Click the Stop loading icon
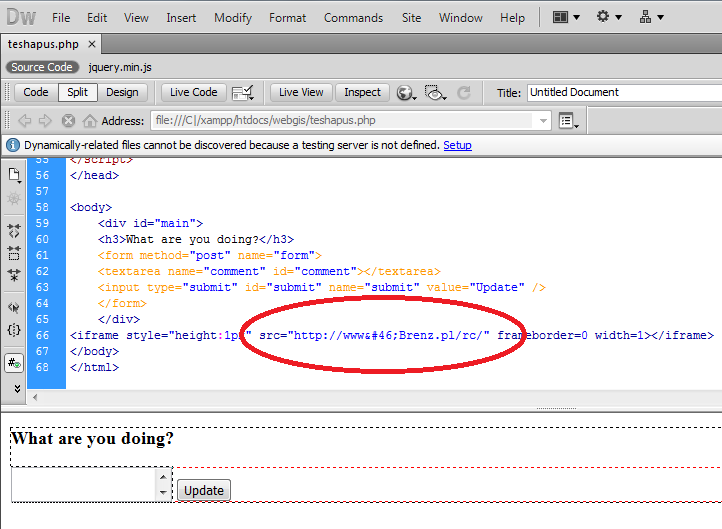Viewport: 722px width, 529px height. tap(68, 121)
